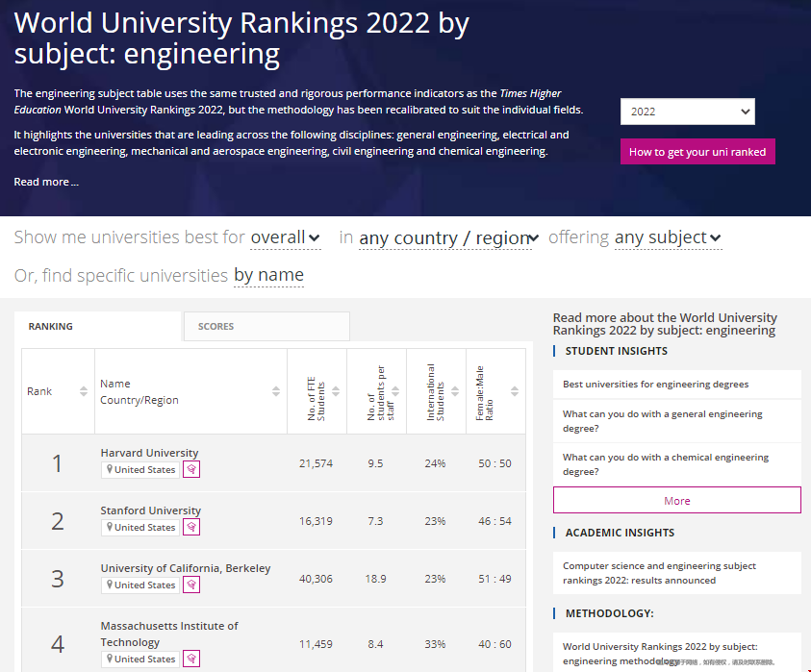Click MIT's United States country tag
The image size is (811, 672).
click(140, 659)
